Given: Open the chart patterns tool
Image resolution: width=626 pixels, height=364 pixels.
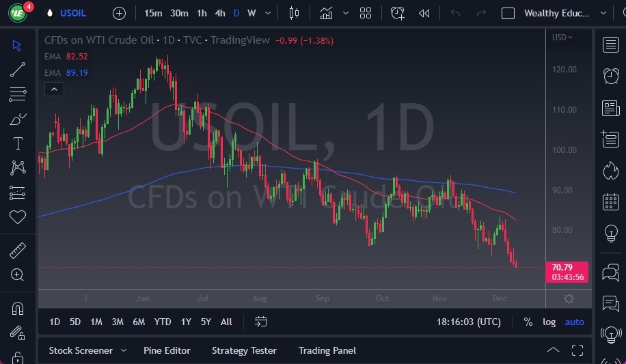Looking at the screenshot, I should coord(18,167).
